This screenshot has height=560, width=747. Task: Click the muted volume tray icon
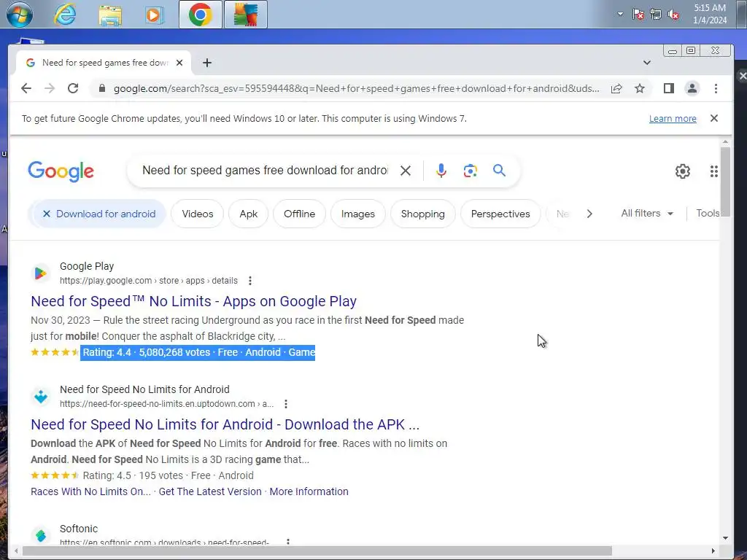click(673, 15)
